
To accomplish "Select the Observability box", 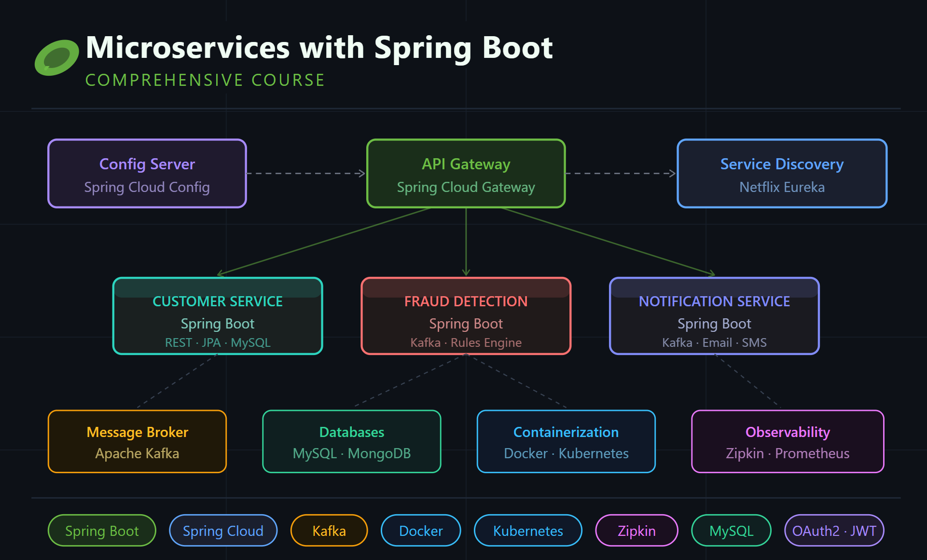I will [788, 441].
